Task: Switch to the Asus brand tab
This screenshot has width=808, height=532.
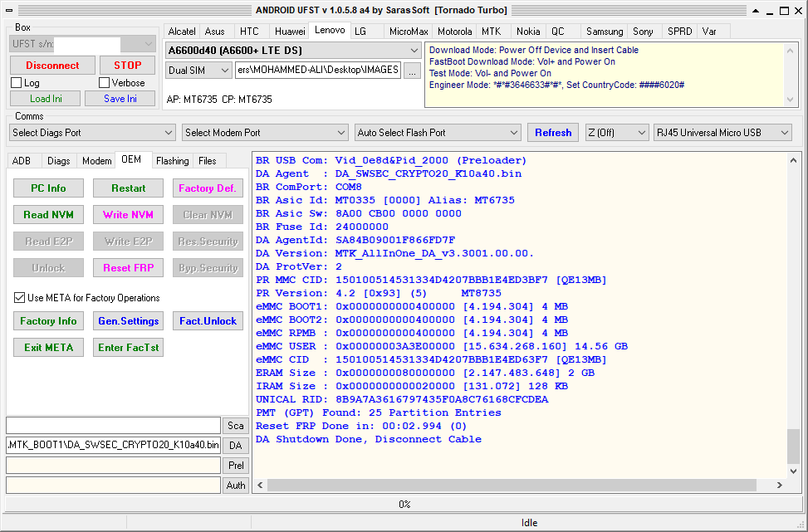Action: tap(215, 32)
